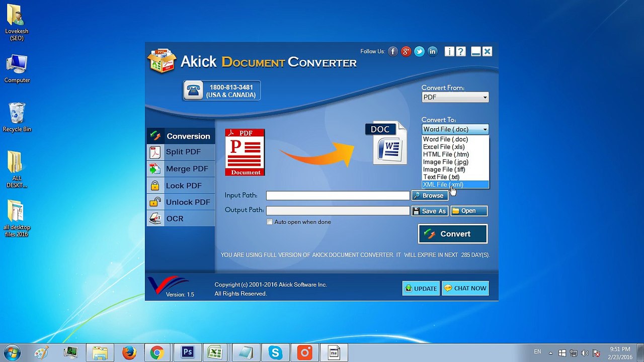This screenshot has height=362, width=644.
Task: Close the Akick converter window
Action: (x=487, y=51)
